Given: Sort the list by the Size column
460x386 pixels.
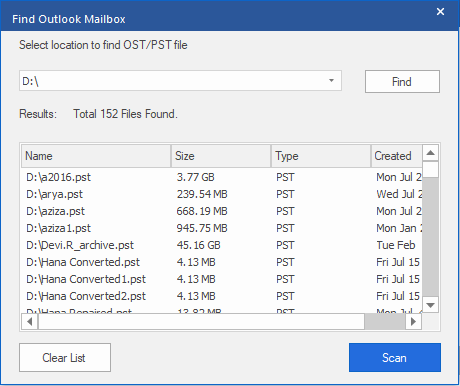Looking at the screenshot, I should (221, 156).
